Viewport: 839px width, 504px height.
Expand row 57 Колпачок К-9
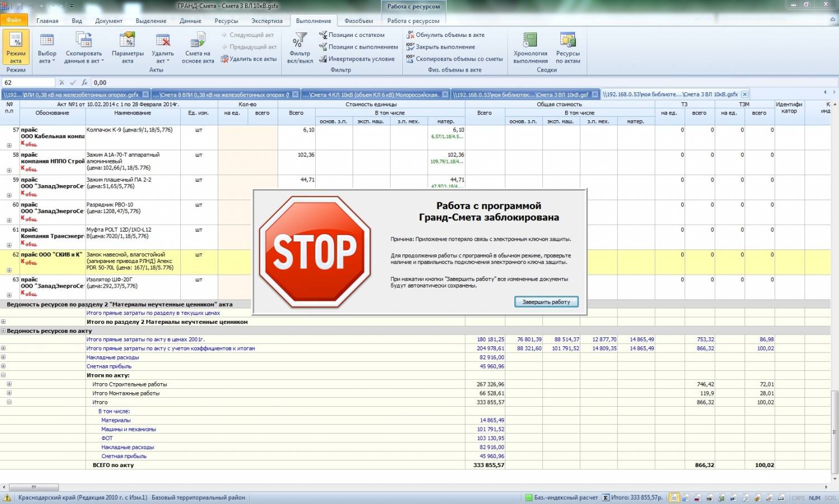[9, 145]
